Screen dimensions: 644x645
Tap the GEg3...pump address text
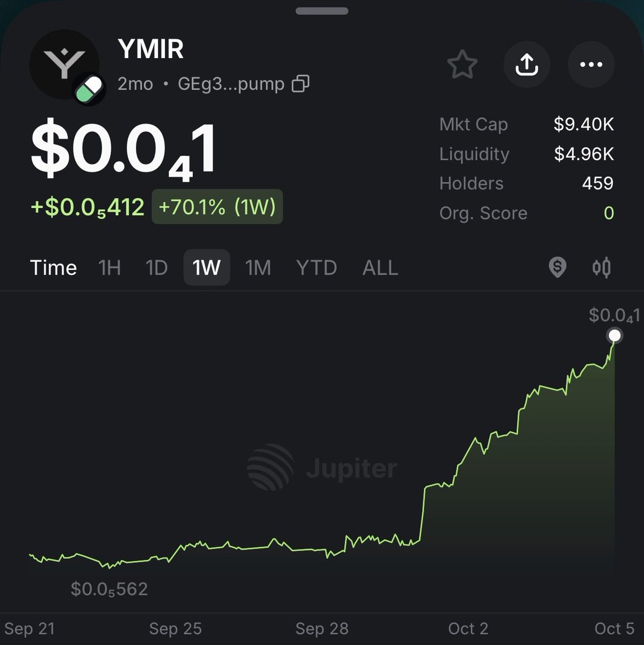tap(231, 84)
